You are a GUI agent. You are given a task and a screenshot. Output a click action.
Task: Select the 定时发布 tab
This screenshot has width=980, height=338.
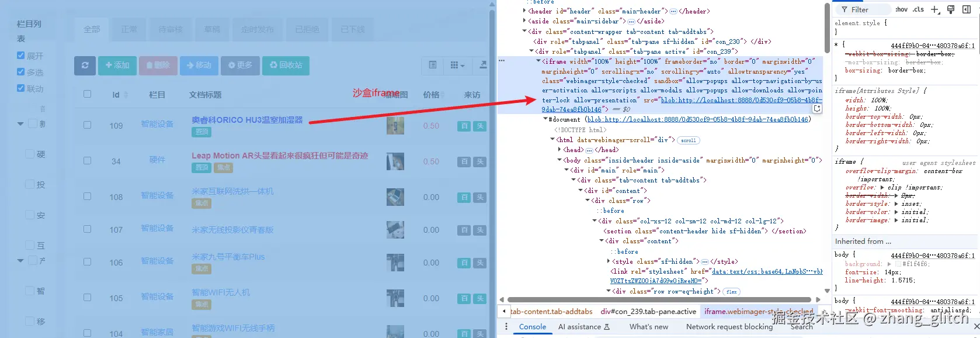[x=258, y=29]
